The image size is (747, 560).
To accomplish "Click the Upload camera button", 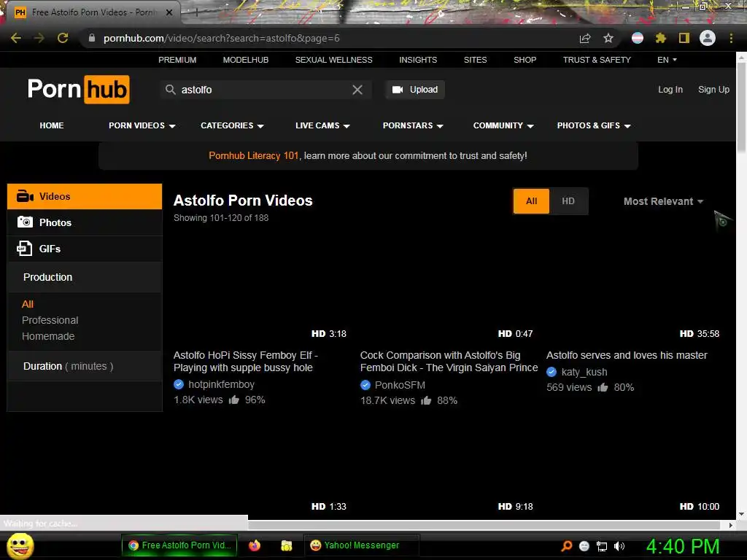I will [x=415, y=90].
